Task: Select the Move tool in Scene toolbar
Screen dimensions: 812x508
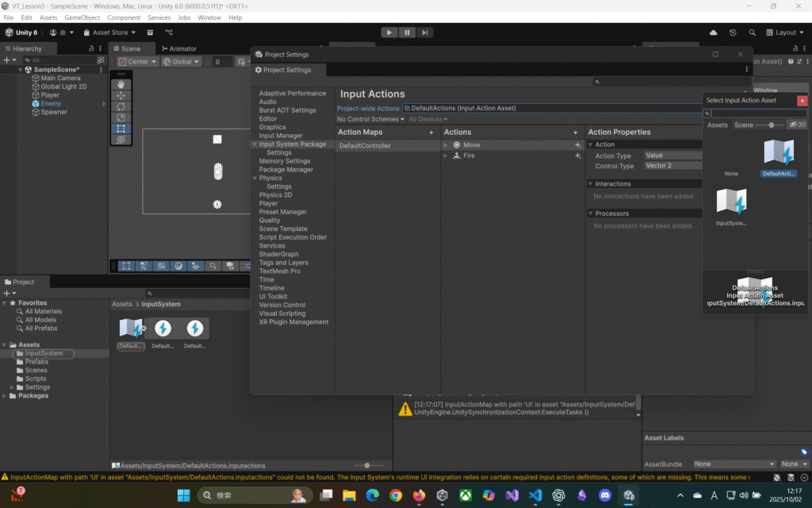Action: coord(121,95)
